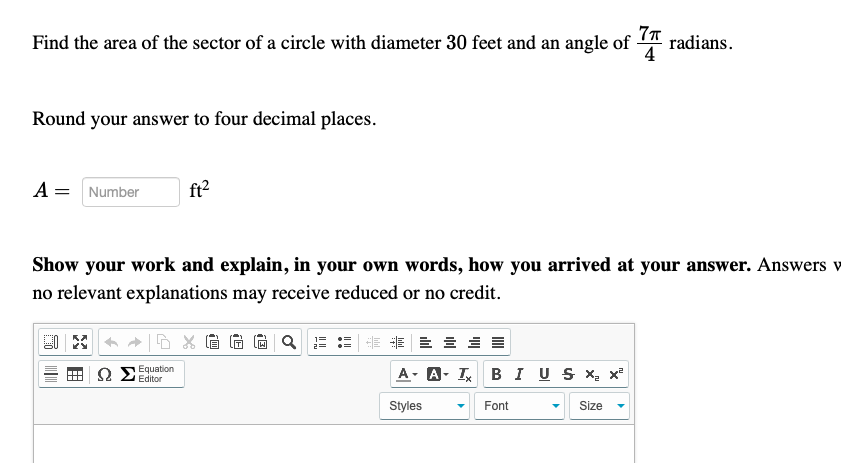Click the Redo arrow
Screen dimensions: 841x463
click(x=135, y=342)
